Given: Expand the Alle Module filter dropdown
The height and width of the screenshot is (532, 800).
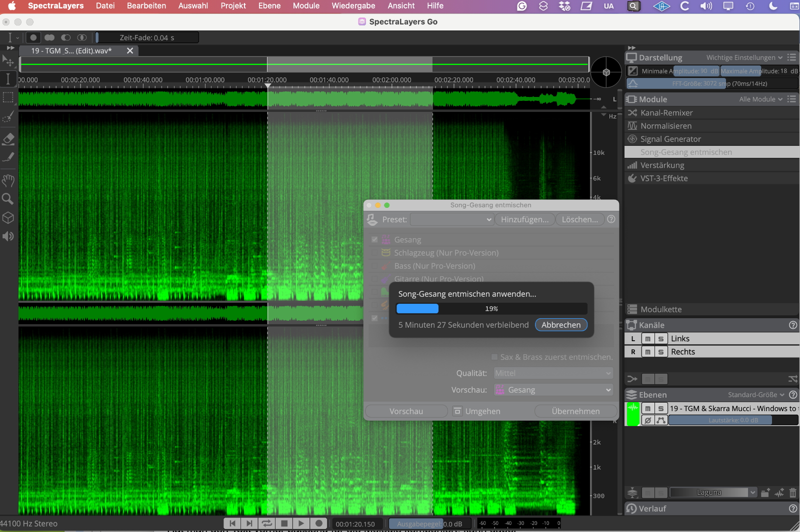Looking at the screenshot, I should tap(760, 99).
